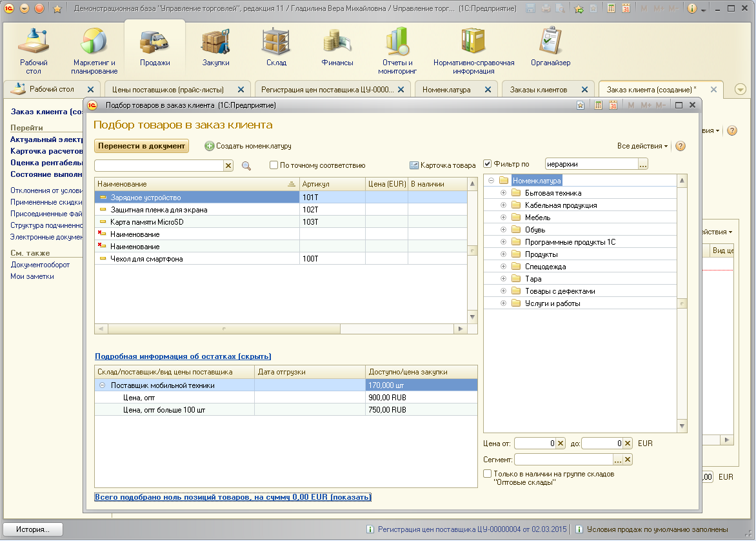Open calendar in main window title bar
This screenshot has width=756, height=541.
[x=626, y=8]
